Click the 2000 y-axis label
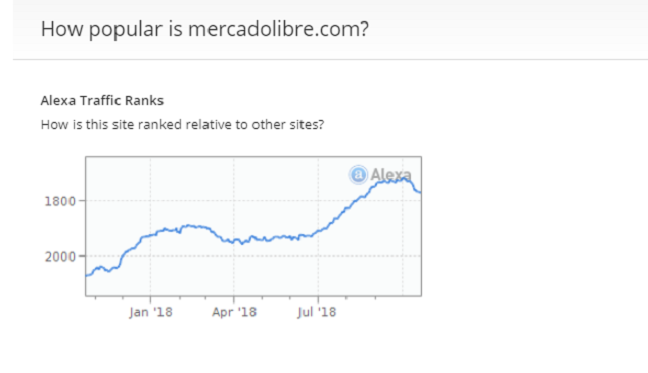The height and width of the screenshot is (373, 648). pos(60,257)
